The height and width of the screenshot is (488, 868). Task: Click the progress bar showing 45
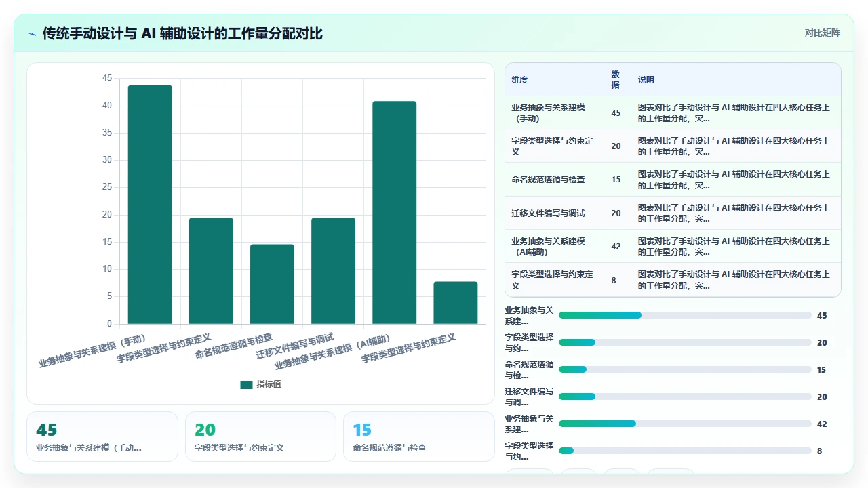(685, 315)
